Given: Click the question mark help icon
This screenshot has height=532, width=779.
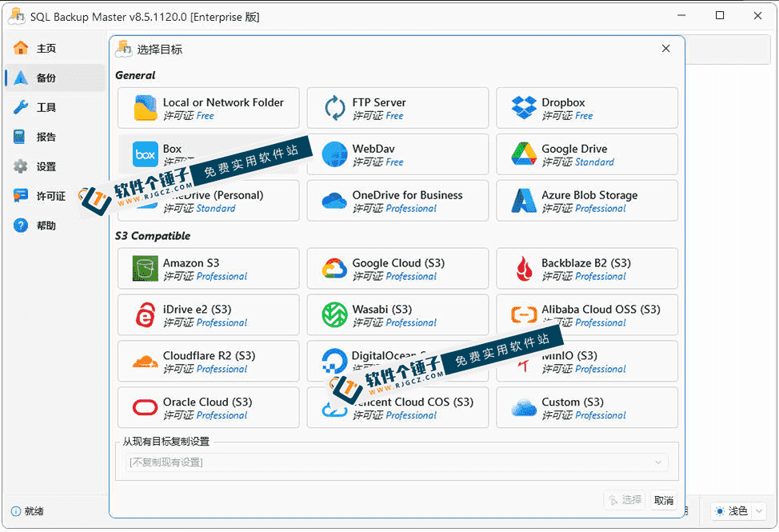Looking at the screenshot, I should click(21, 226).
